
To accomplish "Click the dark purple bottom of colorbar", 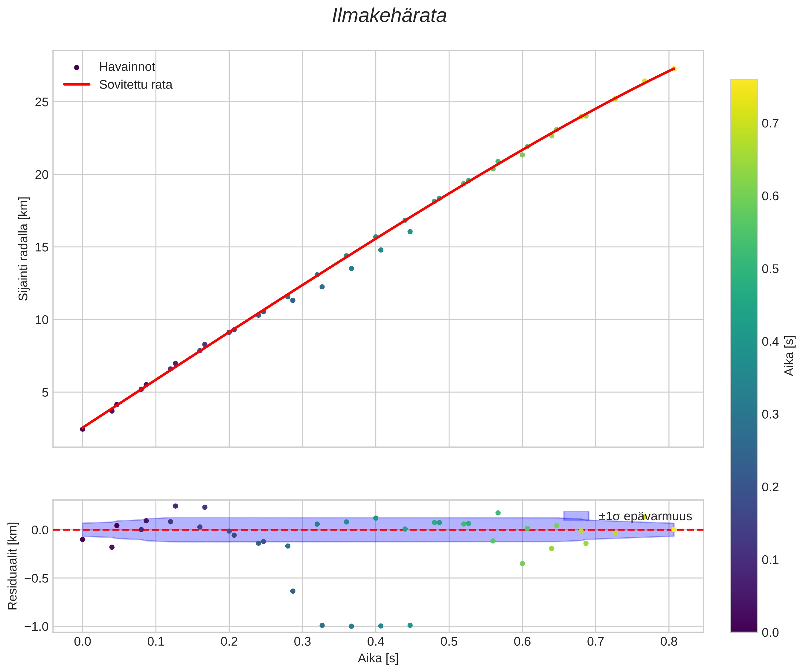I will pos(743,627).
